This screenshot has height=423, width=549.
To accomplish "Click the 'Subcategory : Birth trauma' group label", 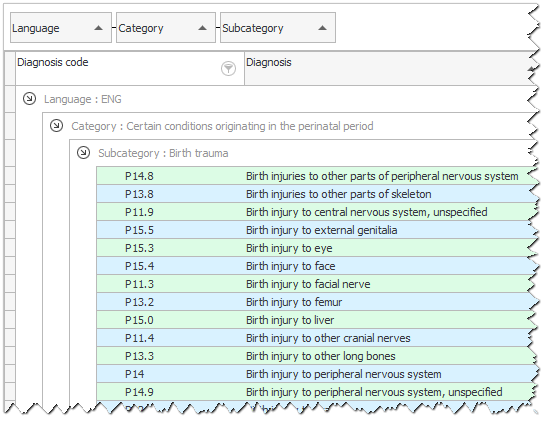I will point(163,153).
